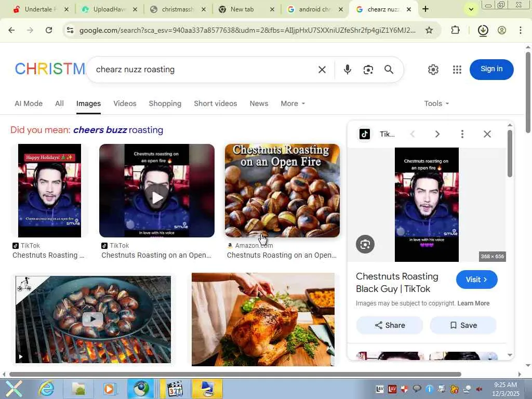Open Internet Explorer from the taskbar
Image resolution: width=532 pixels, height=399 pixels.
tap(46, 389)
